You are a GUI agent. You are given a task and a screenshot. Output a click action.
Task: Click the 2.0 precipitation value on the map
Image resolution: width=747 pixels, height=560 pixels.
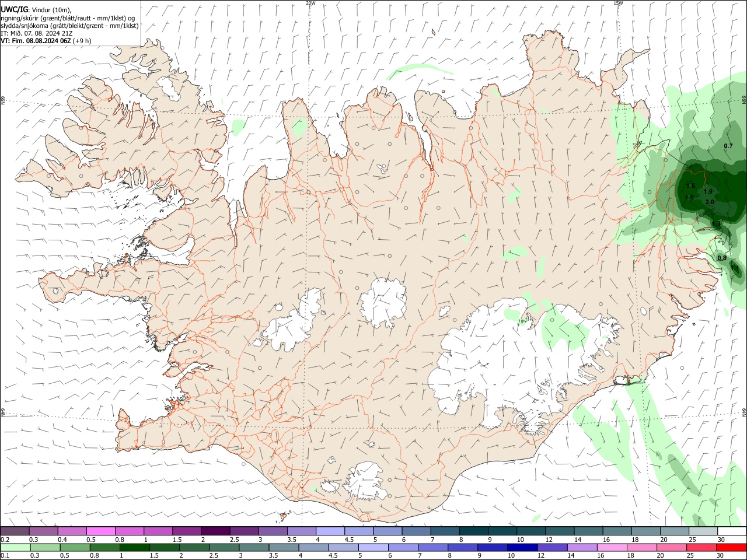click(710, 202)
